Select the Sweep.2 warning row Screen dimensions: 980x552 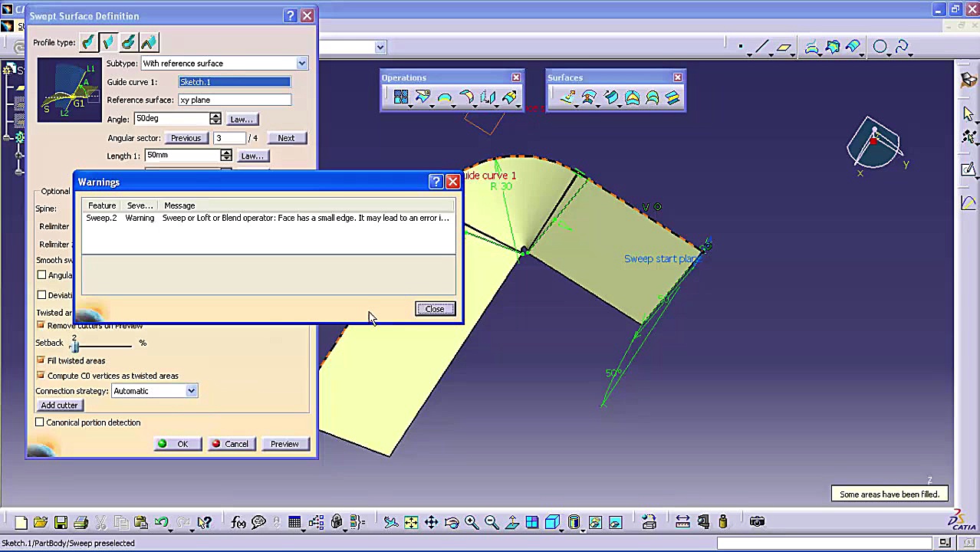[x=268, y=219]
